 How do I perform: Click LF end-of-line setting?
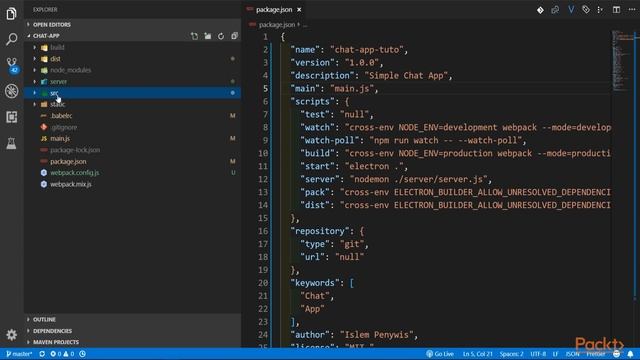[x=555, y=354]
